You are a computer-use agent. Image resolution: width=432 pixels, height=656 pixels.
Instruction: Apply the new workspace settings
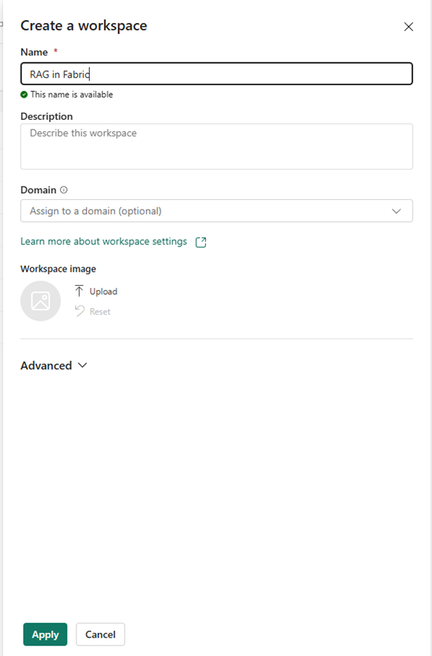(x=45, y=634)
